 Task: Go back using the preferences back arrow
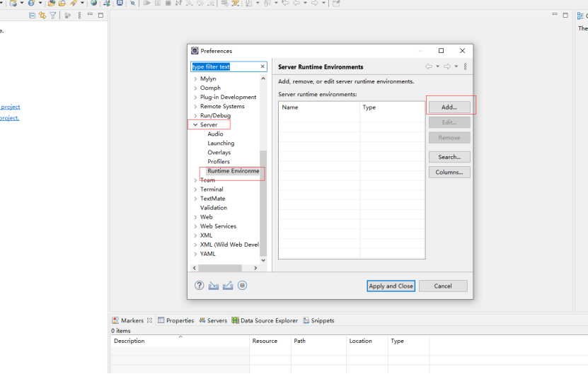click(x=429, y=66)
